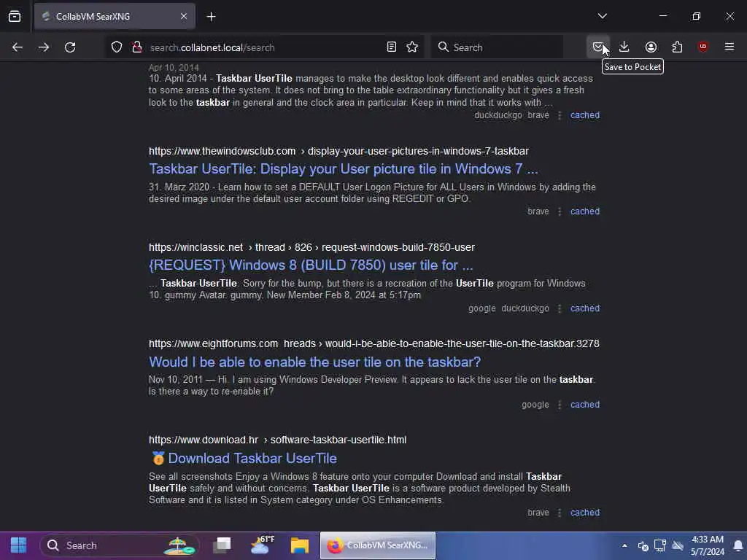
Task: Toggle reader view icon
Action: coord(392,47)
